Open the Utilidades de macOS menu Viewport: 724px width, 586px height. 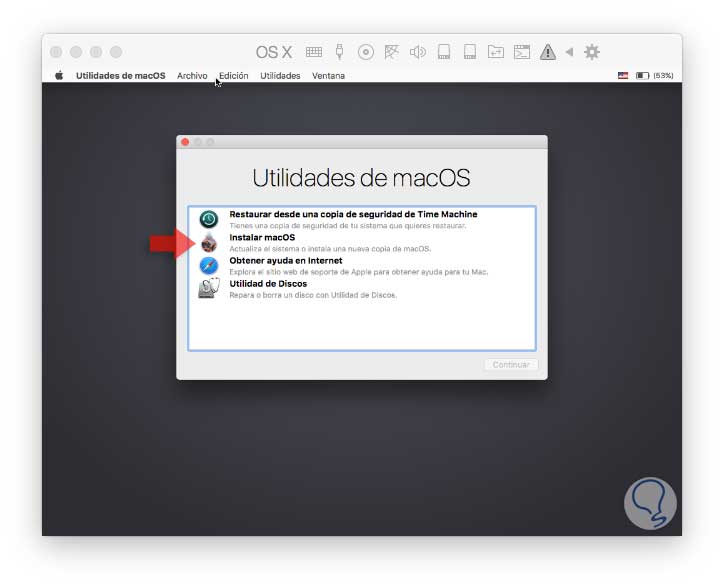(121, 76)
